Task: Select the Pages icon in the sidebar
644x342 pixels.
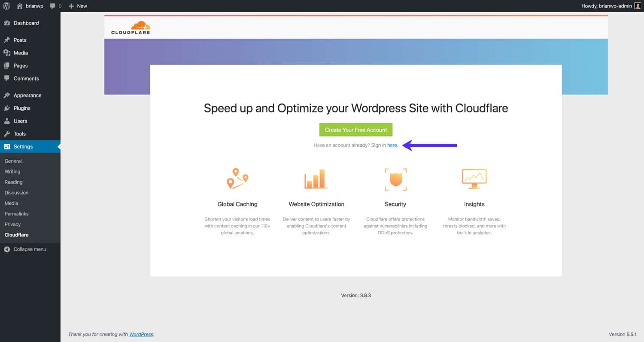Action: (7, 65)
